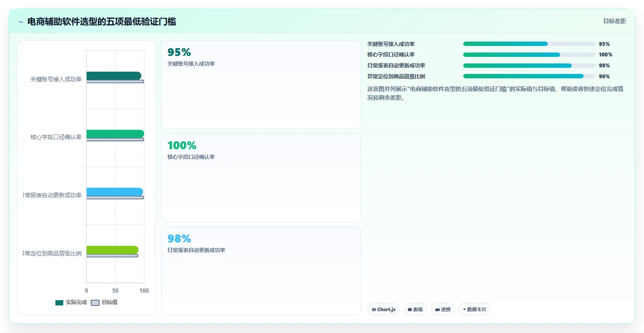Click the 关键账号接入成功率 label in progress list

[391, 44]
